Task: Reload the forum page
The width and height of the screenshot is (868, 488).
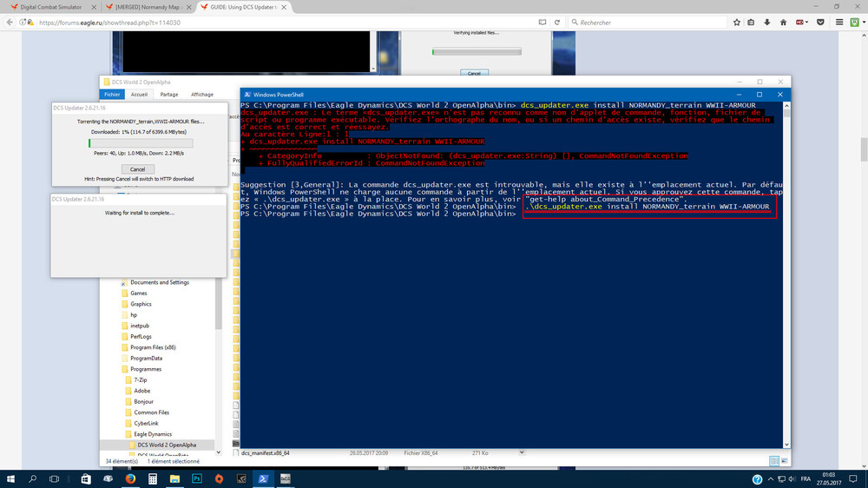Action: tap(557, 23)
